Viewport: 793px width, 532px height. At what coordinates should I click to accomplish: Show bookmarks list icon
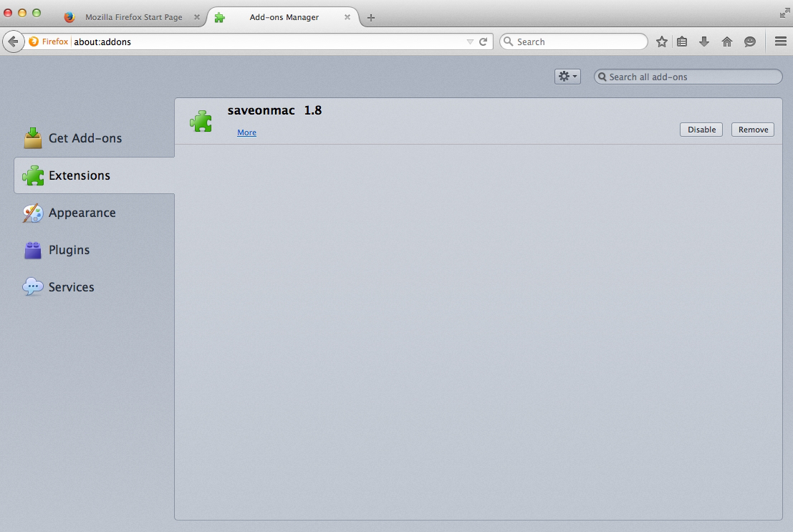point(682,42)
